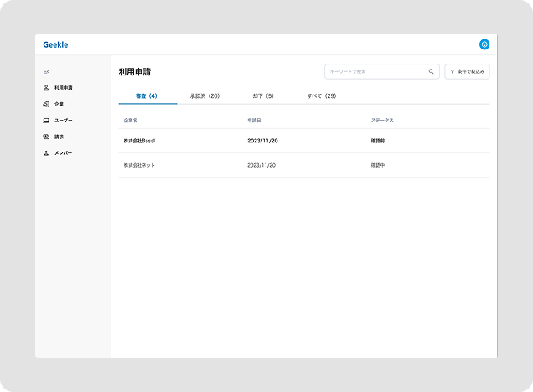533x392 pixels.
Task: Click the search magnifier icon
Action: 431,71
